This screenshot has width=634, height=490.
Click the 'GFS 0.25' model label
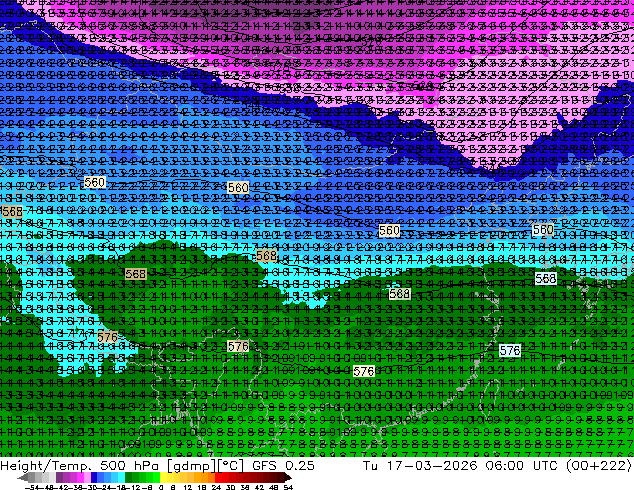click(283, 465)
